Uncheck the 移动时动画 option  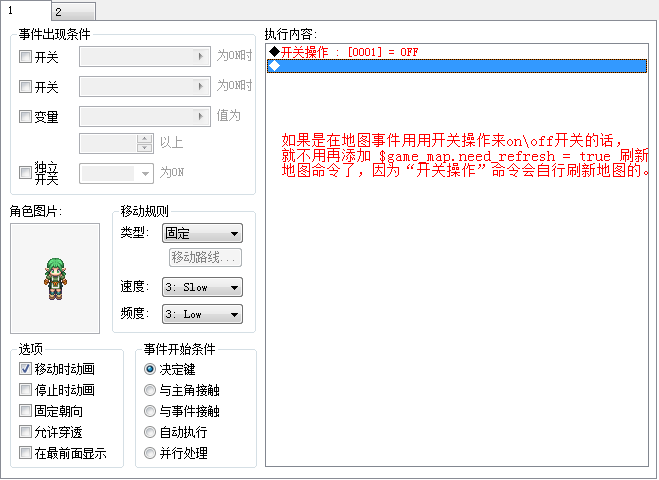[x=25, y=369]
